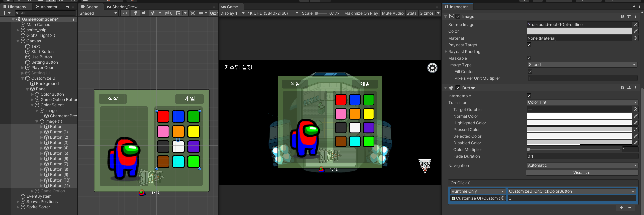
Task: Open Image component presets slider icon
Action: click(x=629, y=16)
